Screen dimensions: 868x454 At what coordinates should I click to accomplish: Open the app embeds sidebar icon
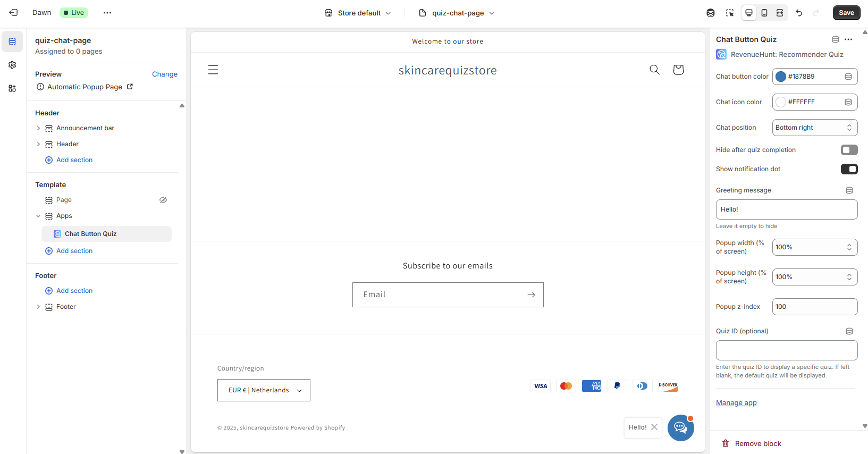point(12,88)
